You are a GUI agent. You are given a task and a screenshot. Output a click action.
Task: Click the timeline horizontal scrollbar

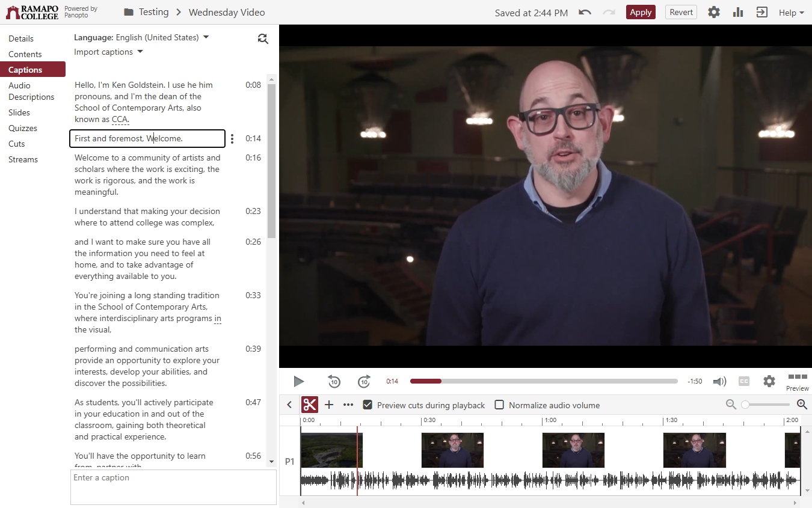(550, 503)
